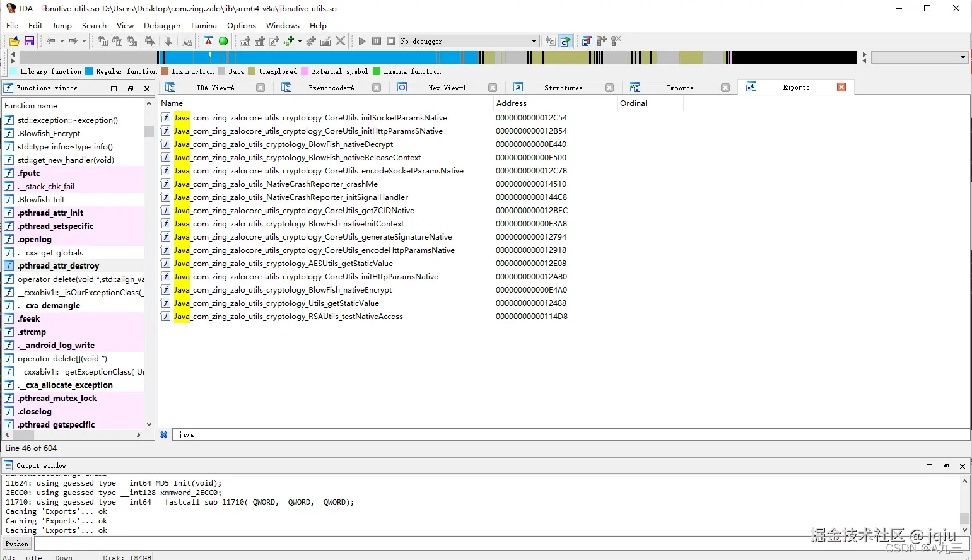Click the Open file toolbar icon
Screen dimensions: 972x560
coord(14,41)
